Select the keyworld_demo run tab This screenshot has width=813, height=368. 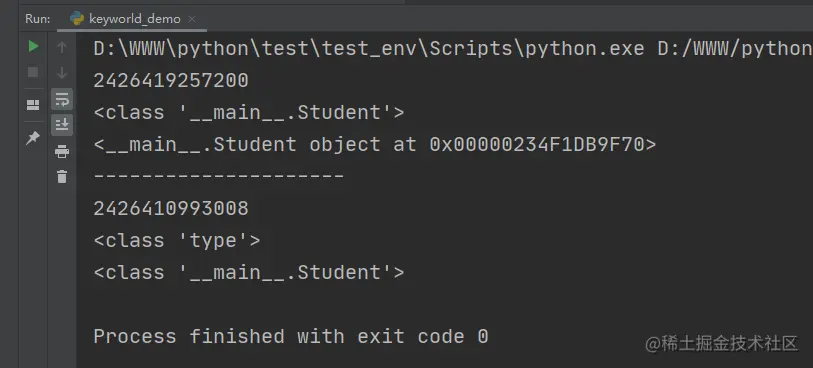(x=133, y=19)
